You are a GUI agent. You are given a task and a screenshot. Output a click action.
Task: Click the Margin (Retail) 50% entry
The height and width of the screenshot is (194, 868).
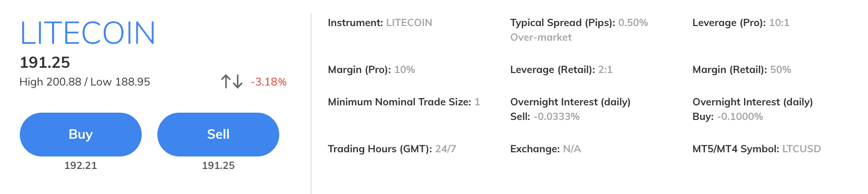(x=742, y=70)
